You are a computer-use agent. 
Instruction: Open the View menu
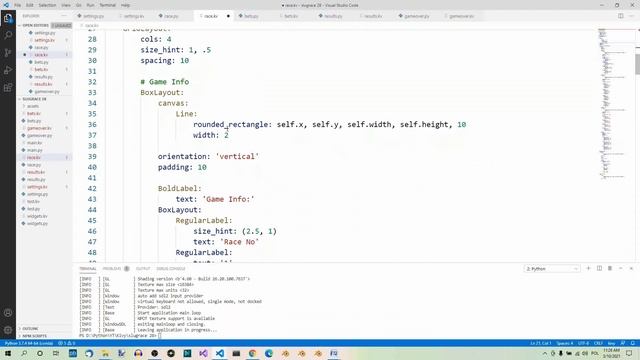pyautogui.click(x=66, y=5)
